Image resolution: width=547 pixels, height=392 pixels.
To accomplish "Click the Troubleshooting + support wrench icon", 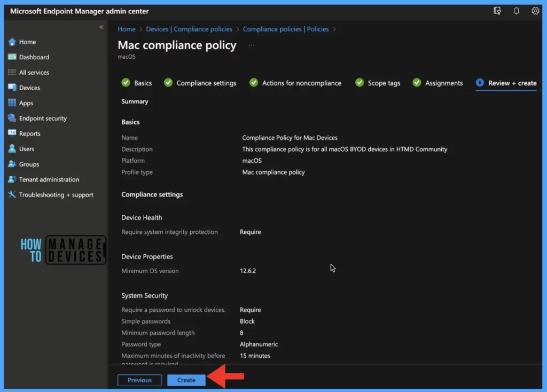I will point(12,195).
